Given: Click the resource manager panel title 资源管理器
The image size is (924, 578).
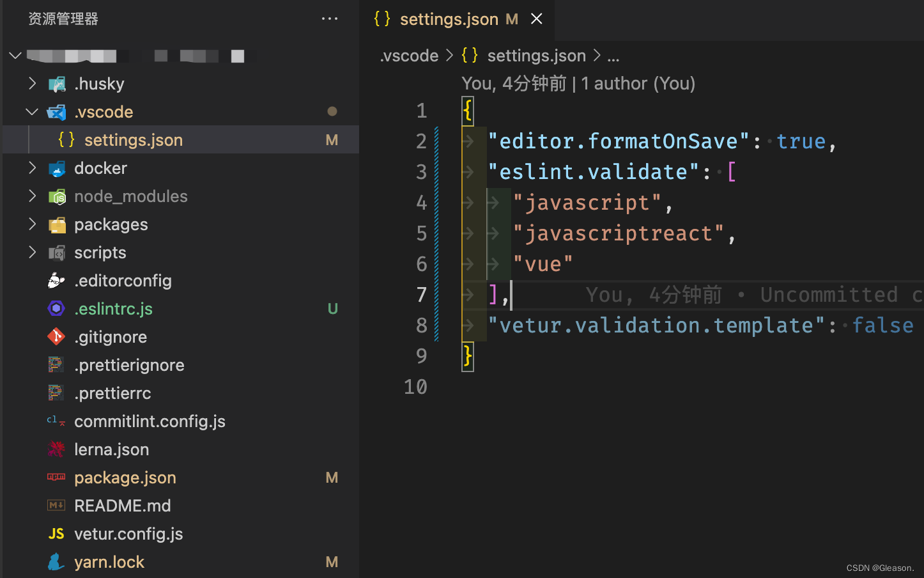Looking at the screenshot, I should pyautogui.click(x=63, y=19).
